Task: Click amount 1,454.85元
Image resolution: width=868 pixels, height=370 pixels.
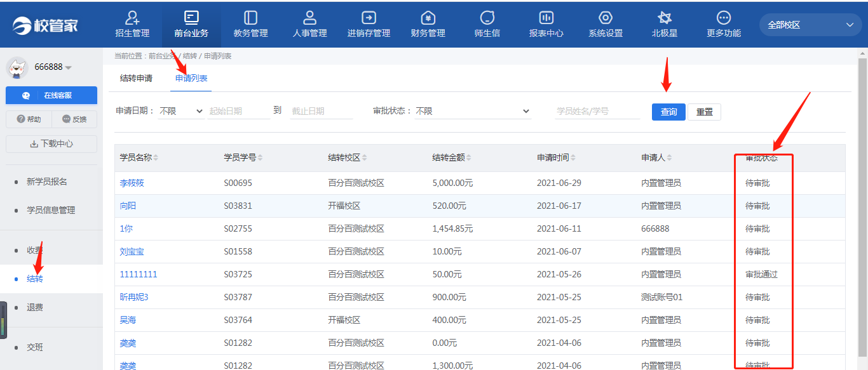Action: click(x=452, y=228)
